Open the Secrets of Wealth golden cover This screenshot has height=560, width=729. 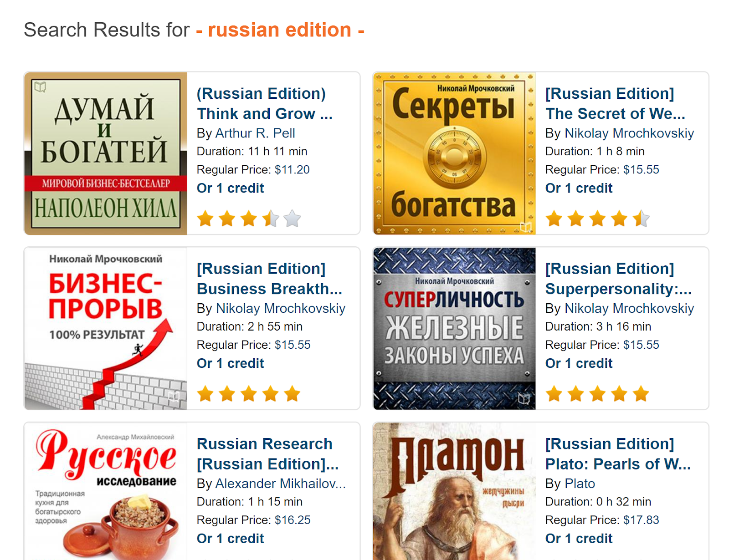click(454, 153)
